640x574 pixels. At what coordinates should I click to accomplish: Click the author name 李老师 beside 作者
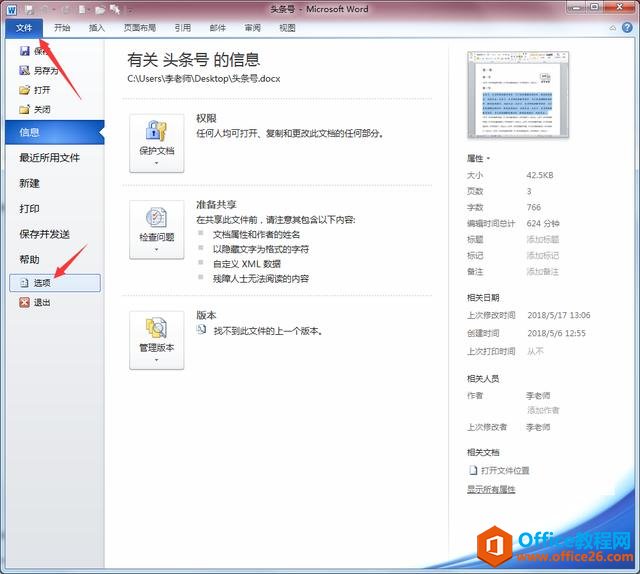click(538, 396)
